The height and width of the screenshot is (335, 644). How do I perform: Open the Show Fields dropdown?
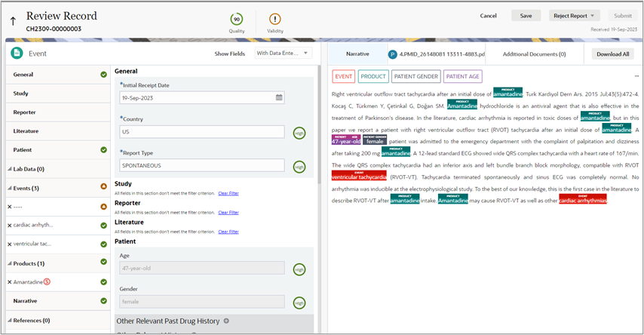[x=282, y=54]
